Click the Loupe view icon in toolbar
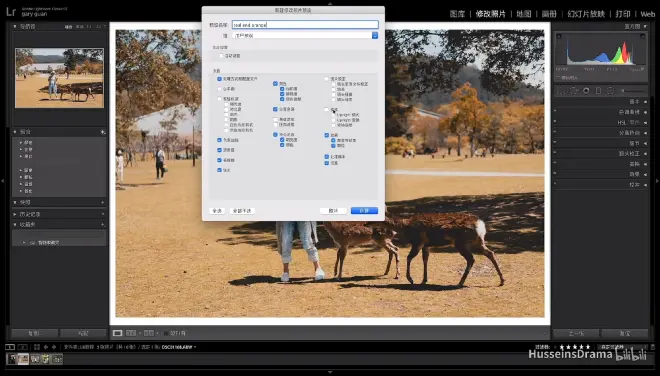The height and width of the screenshot is (376, 660). pos(117,333)
